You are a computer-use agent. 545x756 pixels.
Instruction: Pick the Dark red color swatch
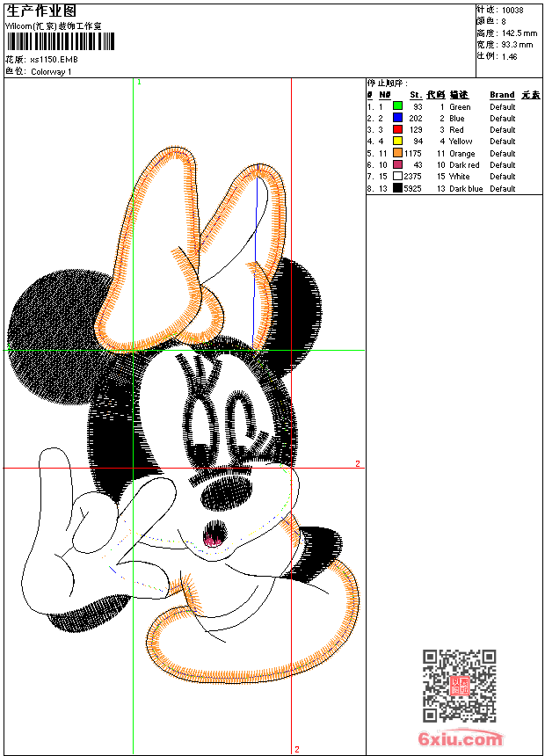pos(397,164)
